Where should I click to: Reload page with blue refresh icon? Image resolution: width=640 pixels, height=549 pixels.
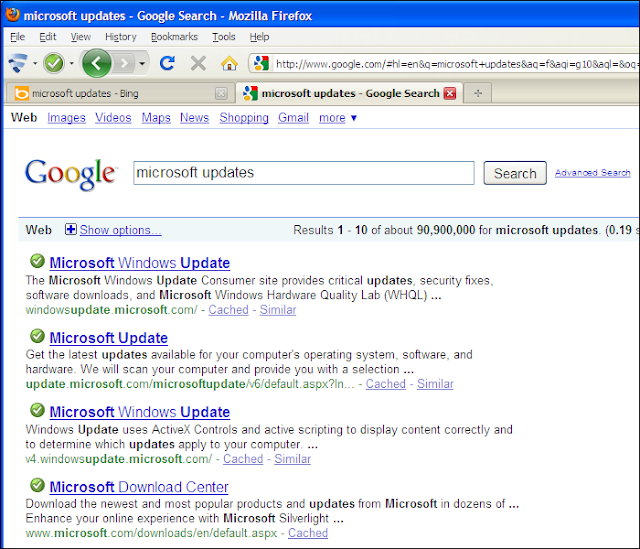pyautogui.click(x=167, y=63)
